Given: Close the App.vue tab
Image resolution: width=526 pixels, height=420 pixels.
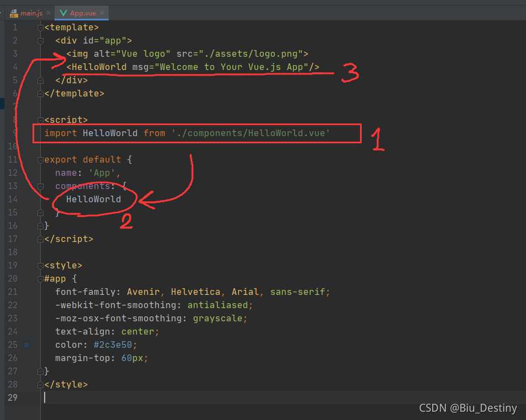Looking at the screenshot, I should click(102, 13).
